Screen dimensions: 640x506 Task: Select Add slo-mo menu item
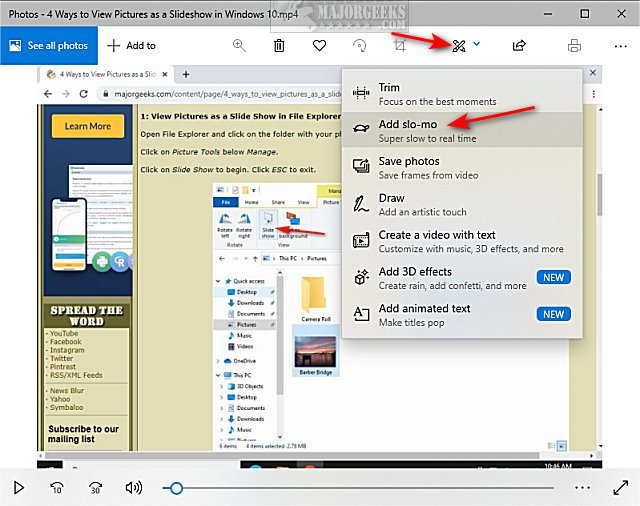coord(462,131)
